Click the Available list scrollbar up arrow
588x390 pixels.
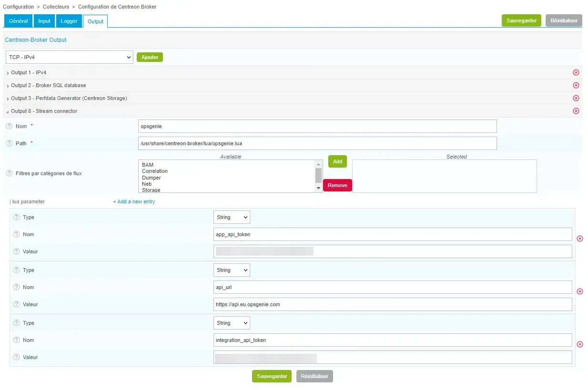pyautogui.click(x=319, y=164)
